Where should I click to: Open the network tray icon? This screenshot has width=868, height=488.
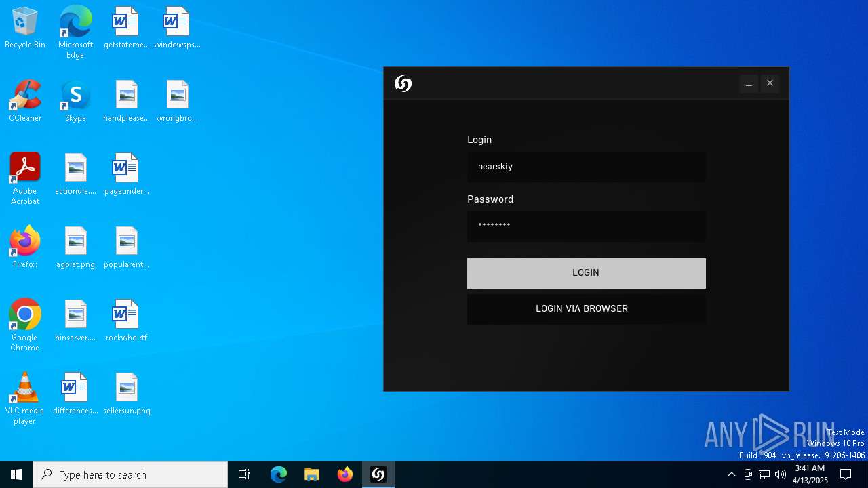[x=764, y=474]
